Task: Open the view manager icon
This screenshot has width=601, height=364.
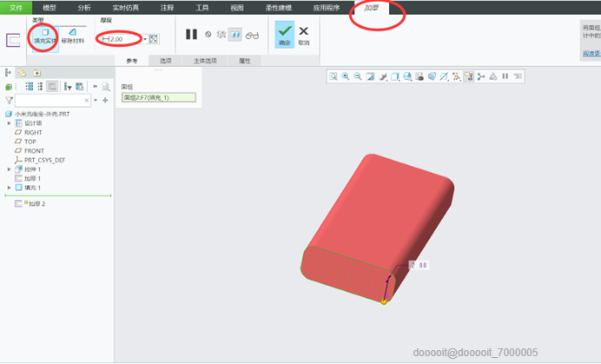Action: pos(419,76)
